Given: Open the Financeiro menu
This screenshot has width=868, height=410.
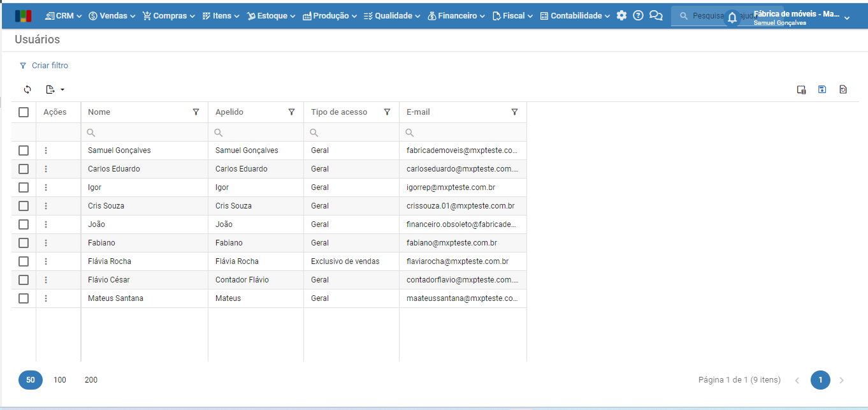Looking at the screenshot, I should (x=456, y=16).
